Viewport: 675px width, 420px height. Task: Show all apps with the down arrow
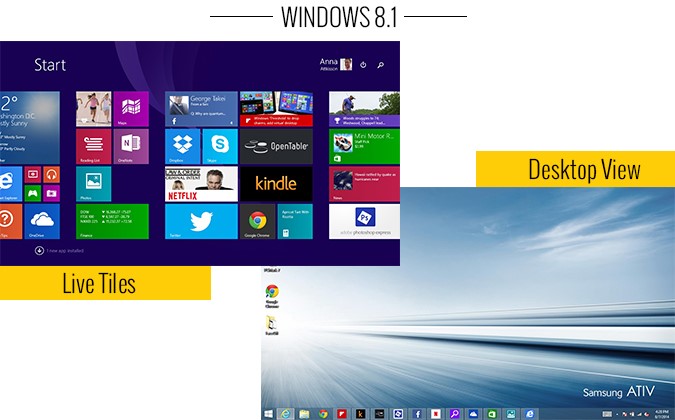(40, 251)
